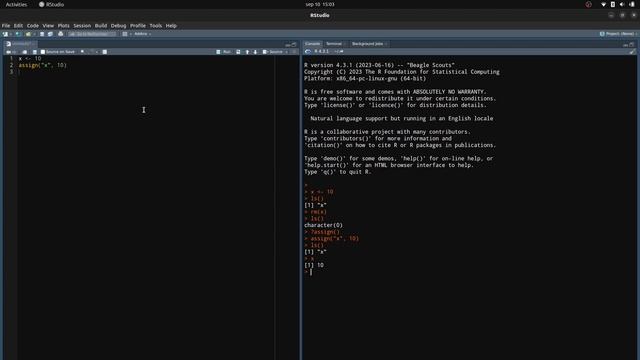
Task: Open the clock and calendar panel
Action: (320, 4)
